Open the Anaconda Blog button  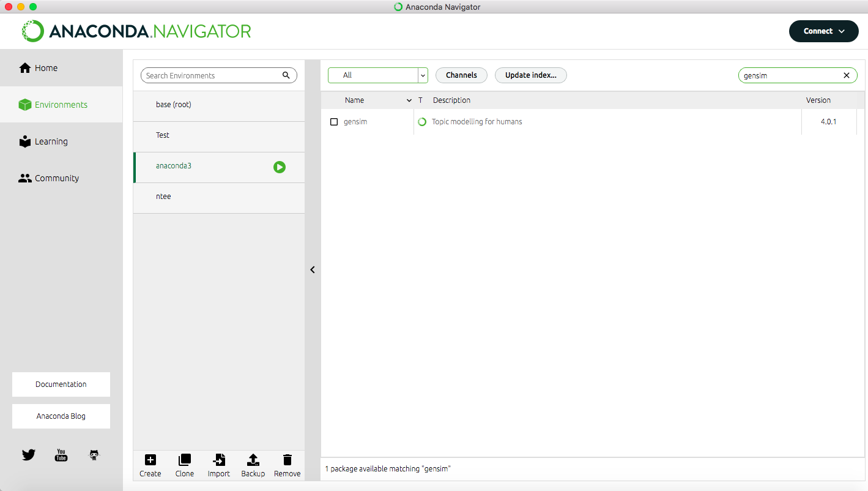(x=61, y=416)
